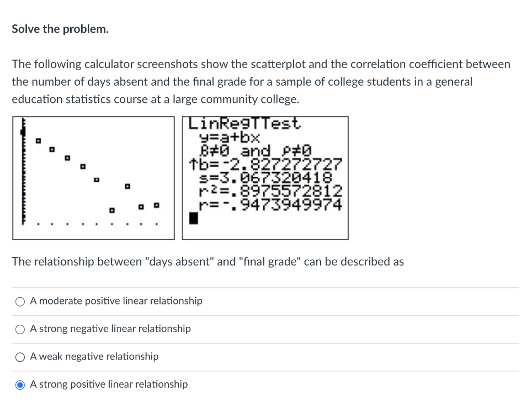532x411 pixels.
Task: Select strong positive linear relationship answer
Action: point(20,385)
